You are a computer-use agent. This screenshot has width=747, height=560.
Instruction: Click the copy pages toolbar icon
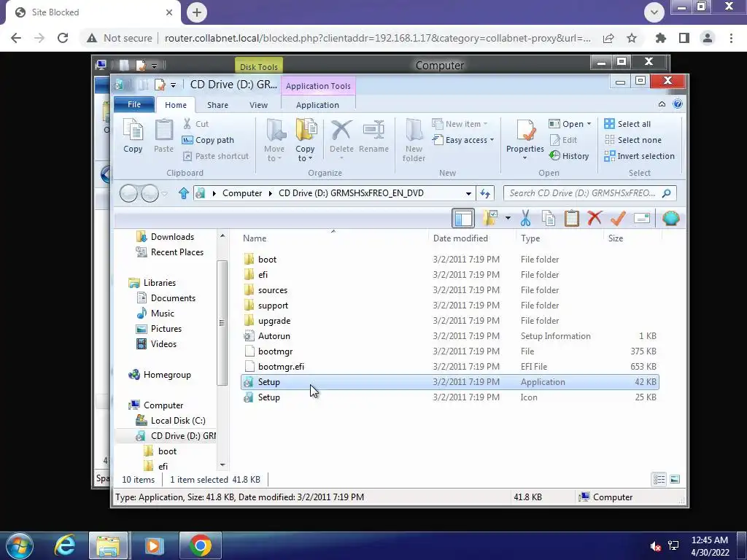pos(549,218)
